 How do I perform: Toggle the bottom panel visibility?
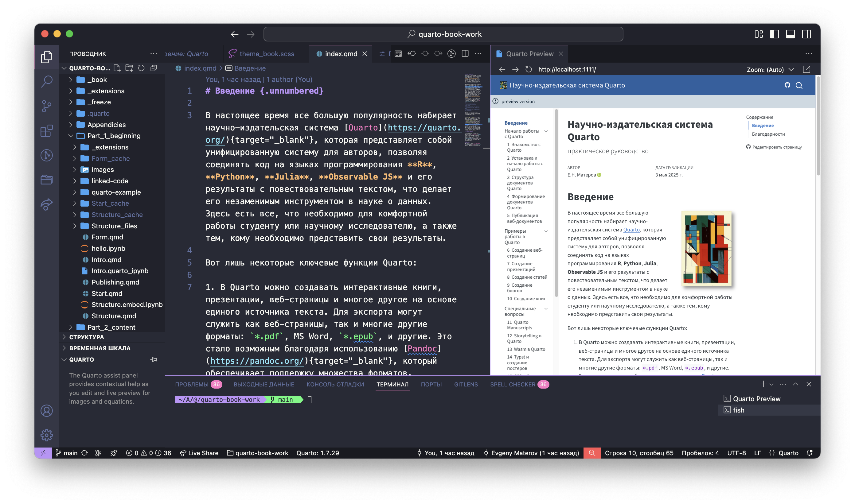(791, 34)
